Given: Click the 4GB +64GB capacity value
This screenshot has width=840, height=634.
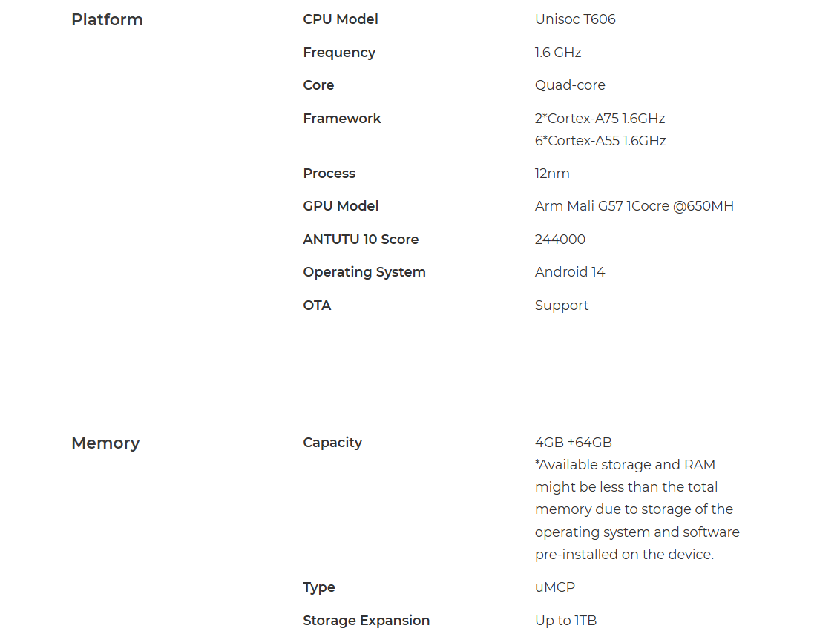Looking at the screenshot, I should click(574, 443).
